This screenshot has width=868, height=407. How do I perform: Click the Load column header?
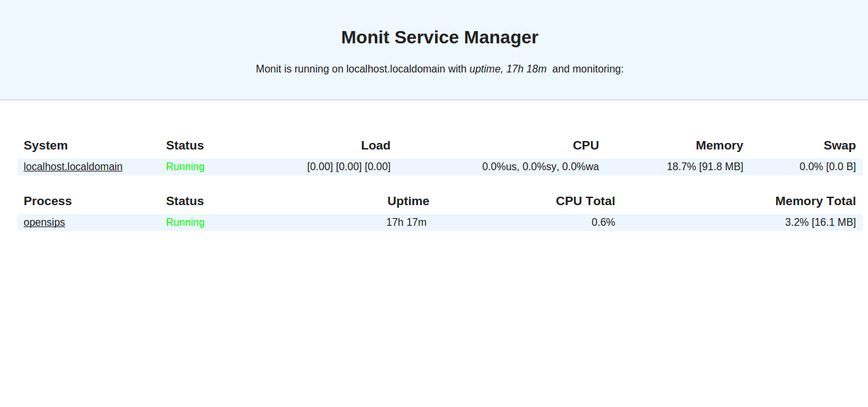pyautogui.click(x=375, y=146)
